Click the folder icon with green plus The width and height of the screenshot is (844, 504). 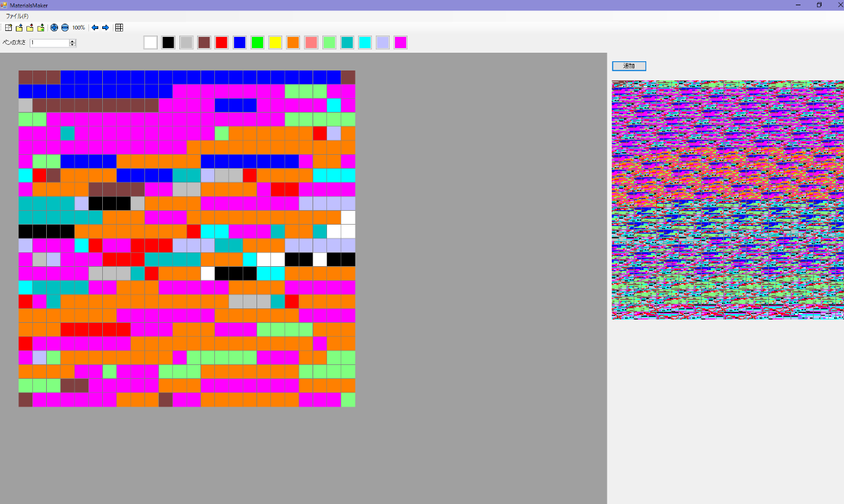[40, 28]
